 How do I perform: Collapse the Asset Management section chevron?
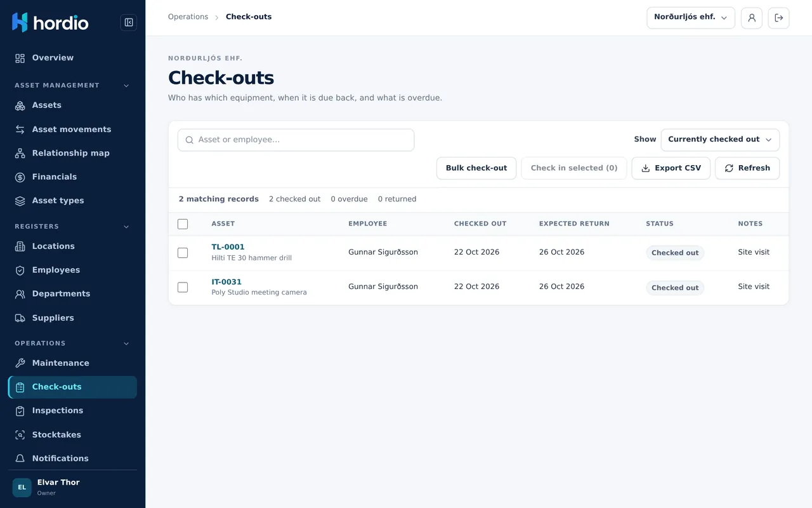[126, 86]
